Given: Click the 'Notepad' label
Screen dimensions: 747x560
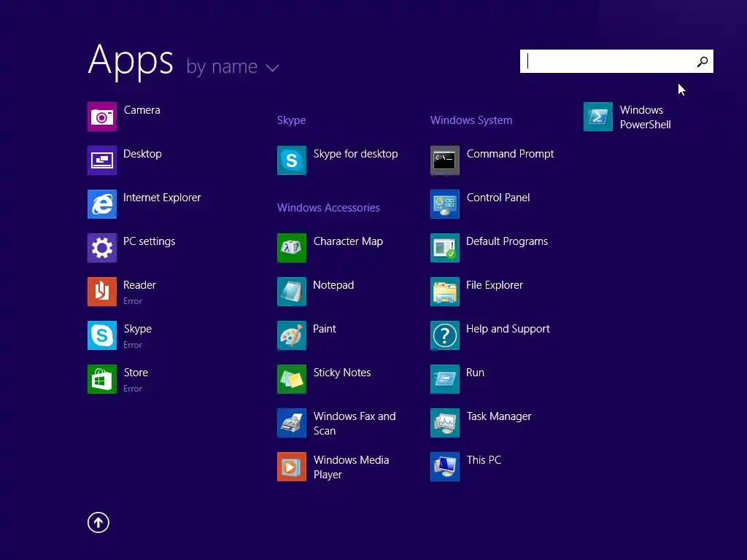Looking at the screenshot, I should [333, 285].
